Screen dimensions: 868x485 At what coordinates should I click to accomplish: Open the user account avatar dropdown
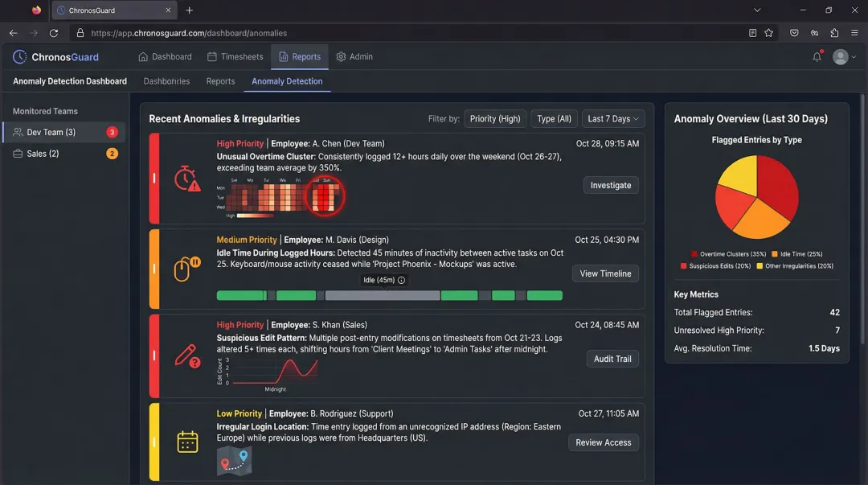(842, 56)
